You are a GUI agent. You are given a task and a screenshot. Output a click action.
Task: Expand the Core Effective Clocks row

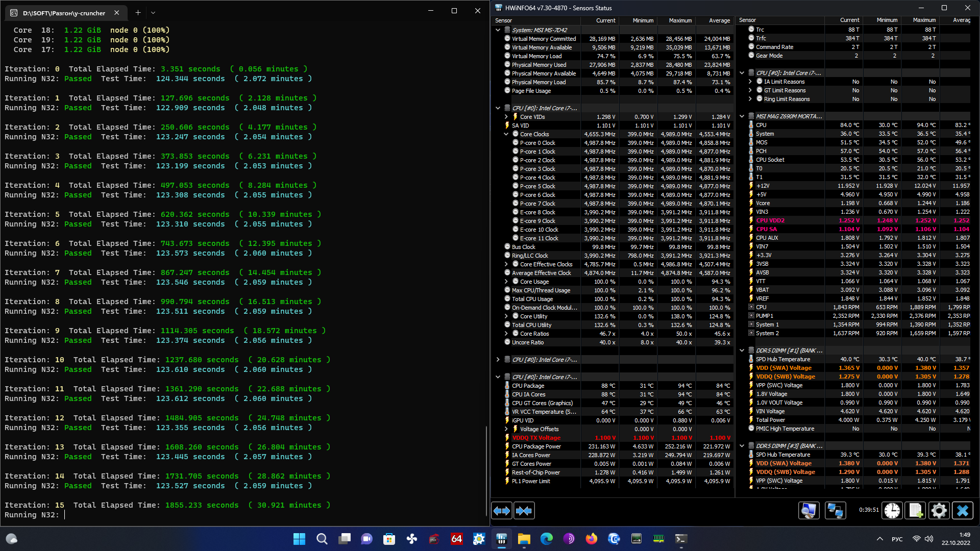[x=506, y=264]
